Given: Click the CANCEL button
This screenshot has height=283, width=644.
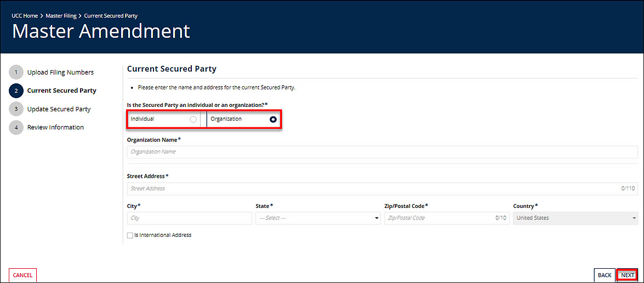Looking at the screenshot, I should (x=22, y=275).
